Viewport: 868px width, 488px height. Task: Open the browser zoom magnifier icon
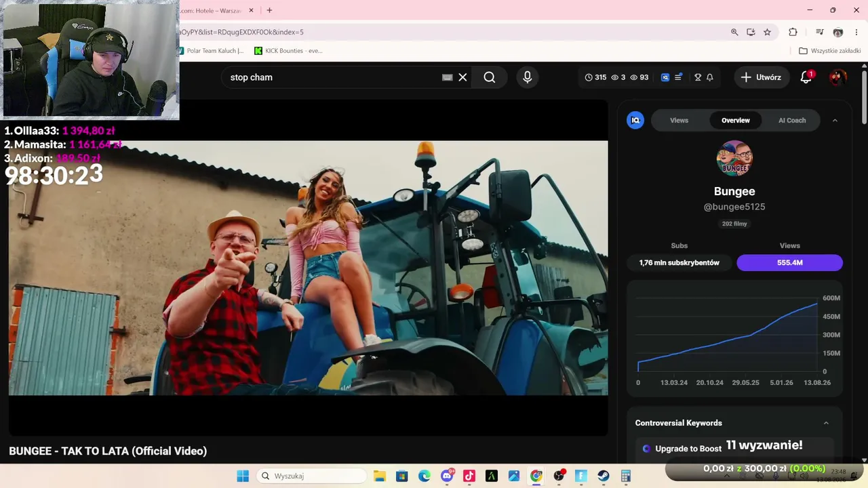tap(734, 32)
